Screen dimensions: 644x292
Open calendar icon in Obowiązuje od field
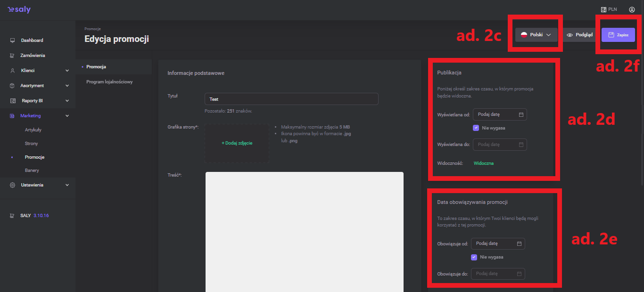click(x=519, y=243)
